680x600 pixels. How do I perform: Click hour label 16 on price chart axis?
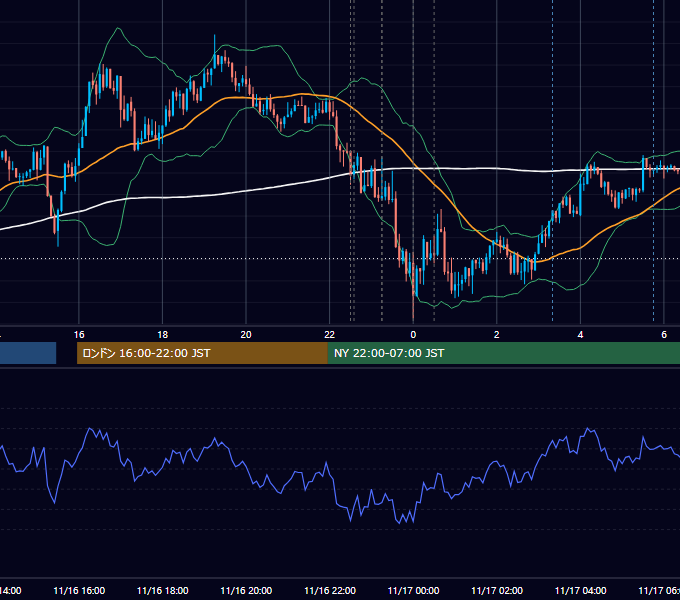coord(79,335)
